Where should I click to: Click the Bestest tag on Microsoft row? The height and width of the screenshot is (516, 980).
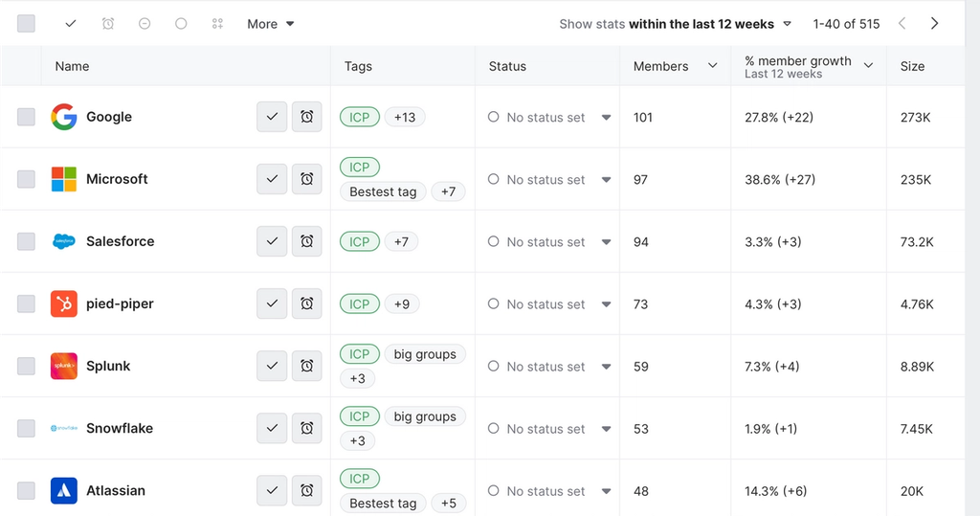[383, 191]
